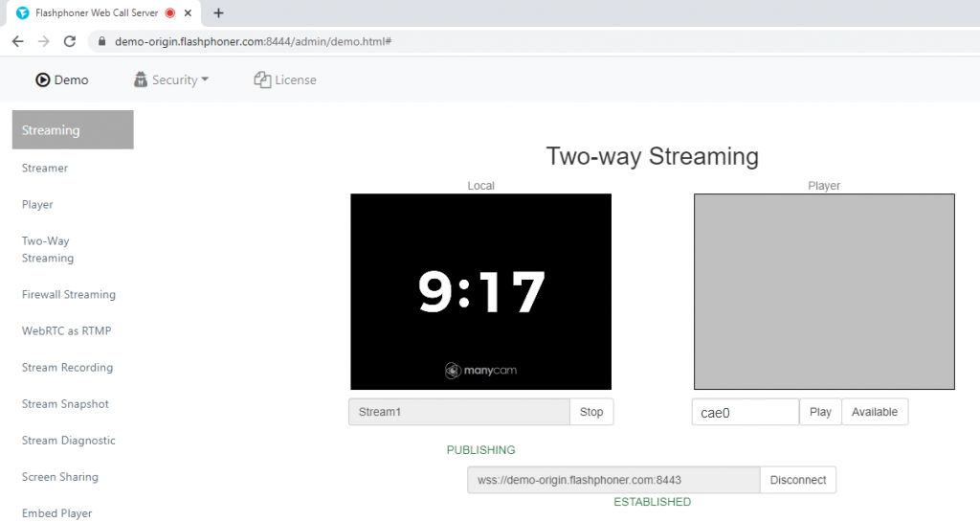
Task: Click the Demo play-circle icon
Action: click(42, 80)
